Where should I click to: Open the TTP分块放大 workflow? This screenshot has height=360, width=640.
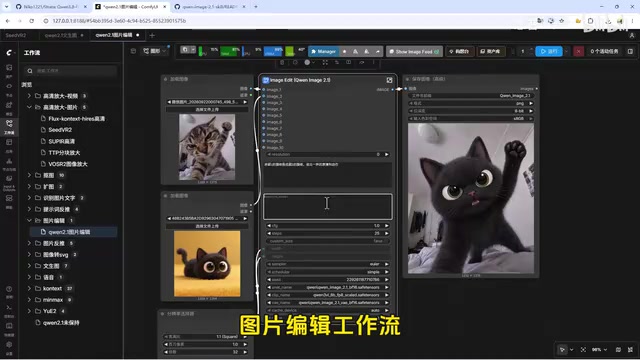pyautogui.click(x=64, y=153)
